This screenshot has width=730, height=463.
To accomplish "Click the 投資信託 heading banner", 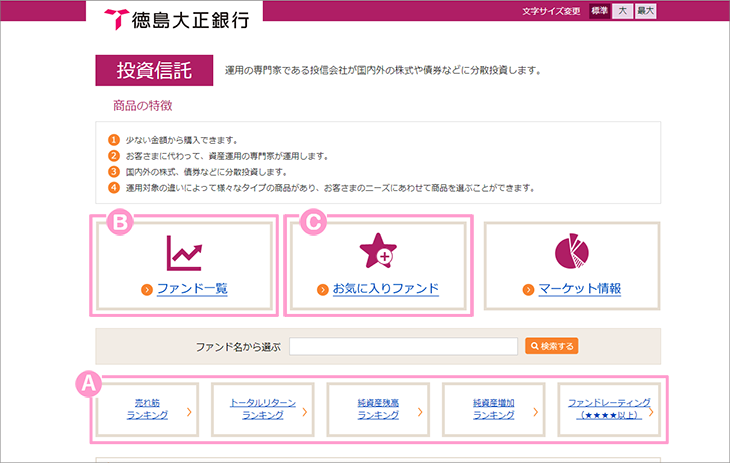I will click(154, 70).
